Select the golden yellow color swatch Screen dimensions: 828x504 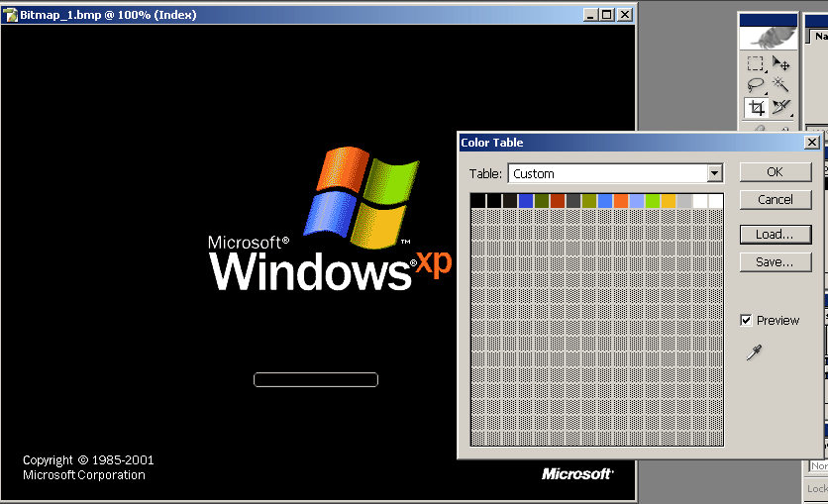click(x=669, y=201)
